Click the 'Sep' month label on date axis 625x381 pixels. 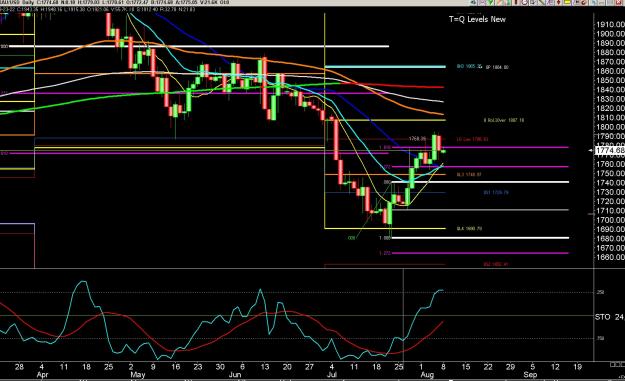[x=530, y=375]
